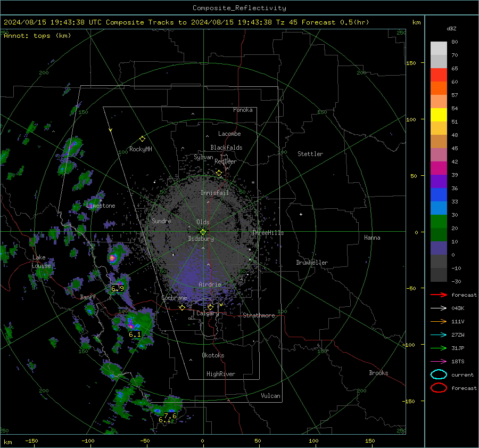Click the magenta 18TS arrow legend icon
This screenshot has width=479, height=448.
439,362
